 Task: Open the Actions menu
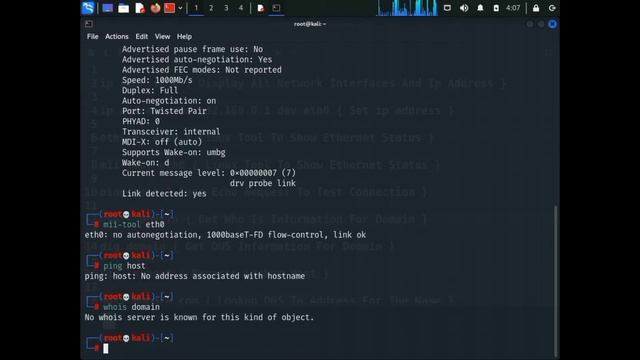pyautogui.click(x=117, y=36)
